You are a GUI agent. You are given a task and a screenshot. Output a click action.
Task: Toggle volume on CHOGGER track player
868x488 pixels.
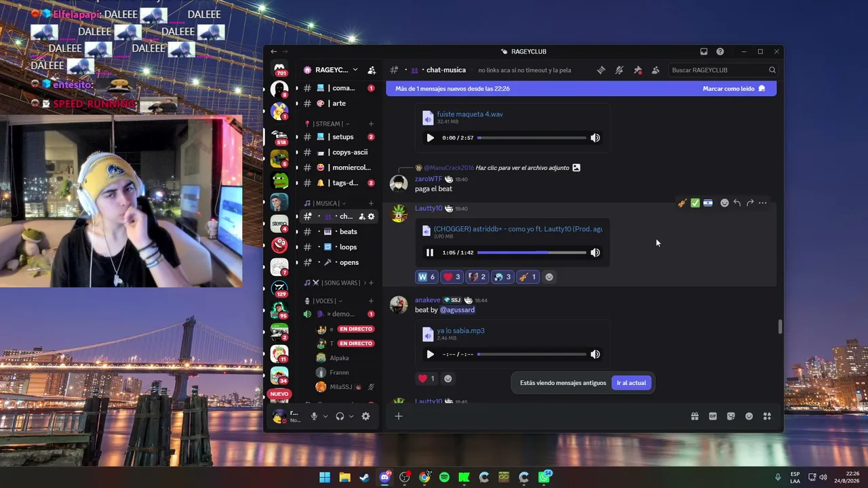coord(595,253)
